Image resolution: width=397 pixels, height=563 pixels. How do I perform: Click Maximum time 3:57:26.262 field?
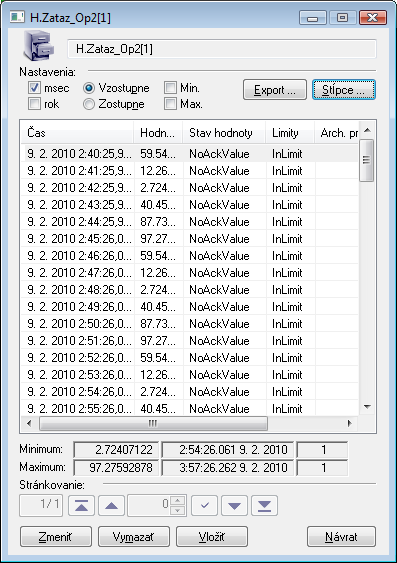(x=228, y=467)
